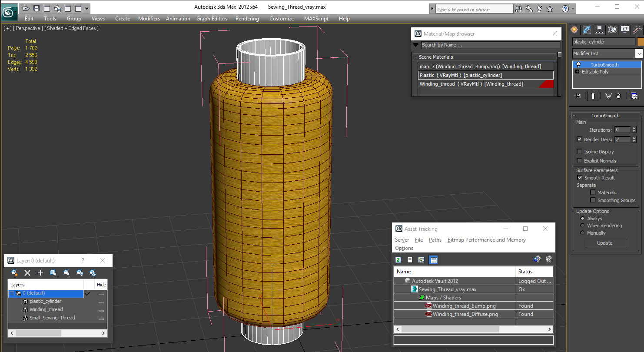Select Winding_thread layer object row
The width and height of the screenshot is (644, 352).
point(46,309)
